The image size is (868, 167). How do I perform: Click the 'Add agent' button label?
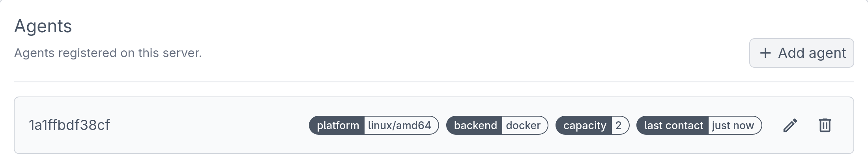(812, 53)
